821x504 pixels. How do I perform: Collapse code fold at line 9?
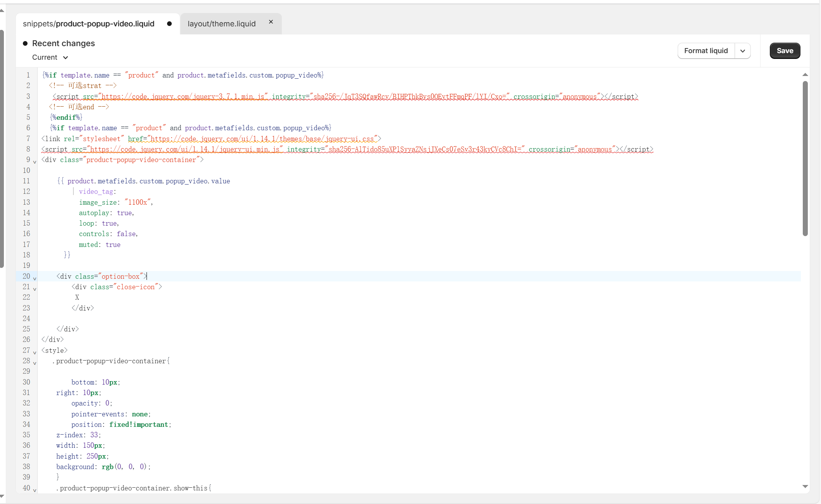[35, 162]
